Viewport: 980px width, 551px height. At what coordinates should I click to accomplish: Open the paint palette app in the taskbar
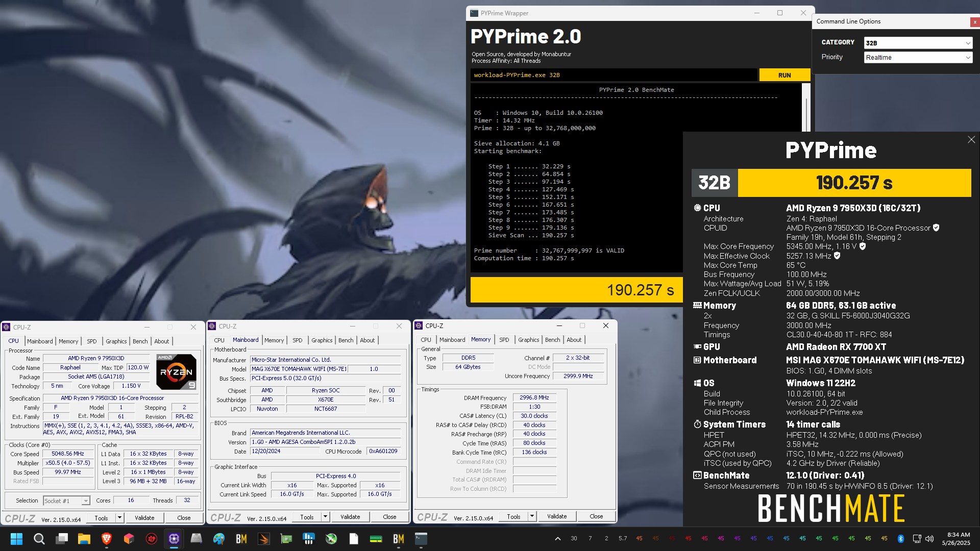219,539
